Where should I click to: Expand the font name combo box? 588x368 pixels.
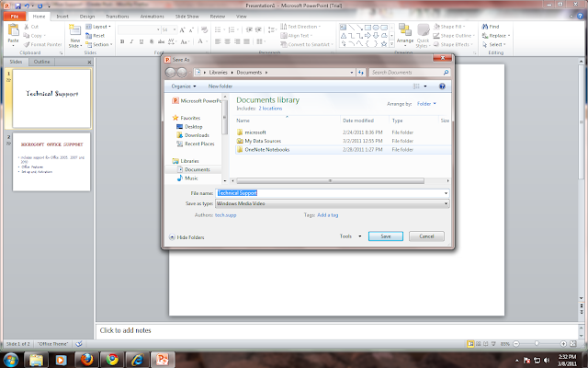click(158, 29)
